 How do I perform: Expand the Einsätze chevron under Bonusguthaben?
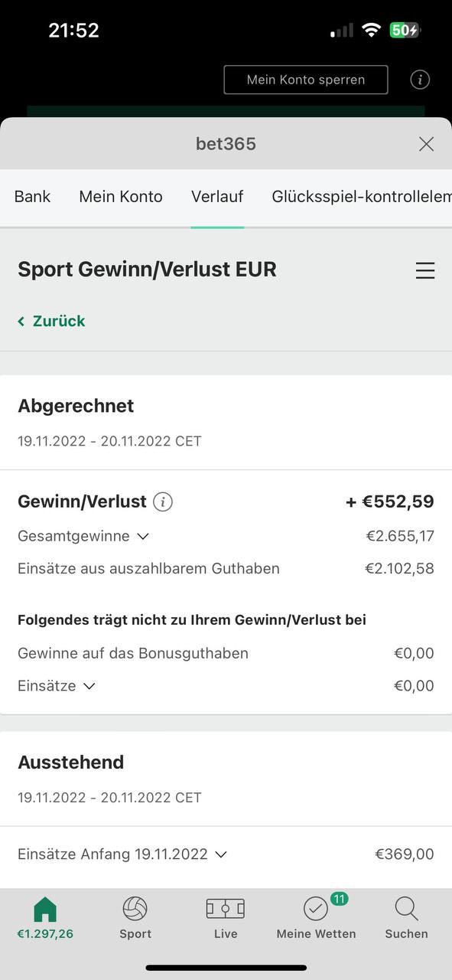tap(89, 686)
